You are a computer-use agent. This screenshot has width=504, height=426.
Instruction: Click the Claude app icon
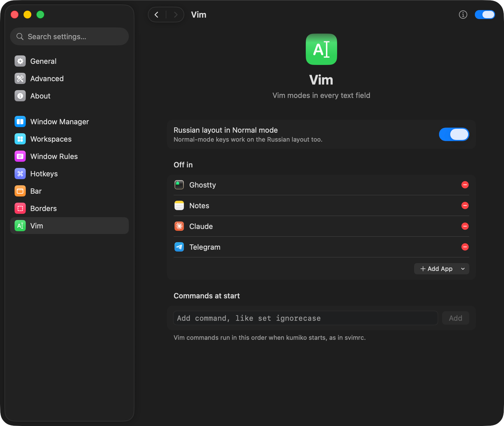179,226
